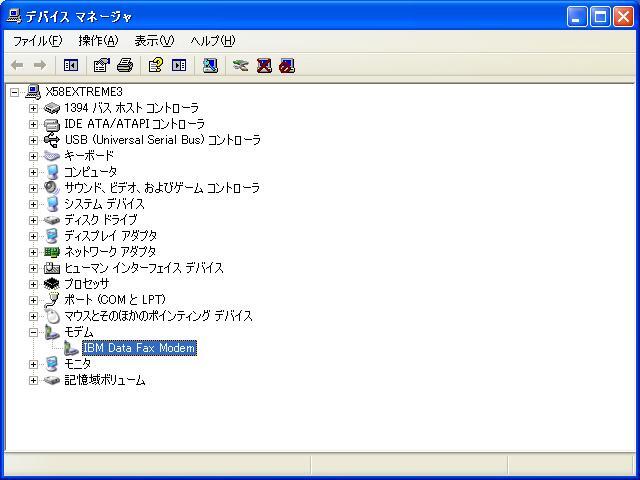Image resolution: width=640 pixels, height=480 pixels.
Task: Click the デバイス マネージャ title bar icon
Action: (x=13, y=16)
